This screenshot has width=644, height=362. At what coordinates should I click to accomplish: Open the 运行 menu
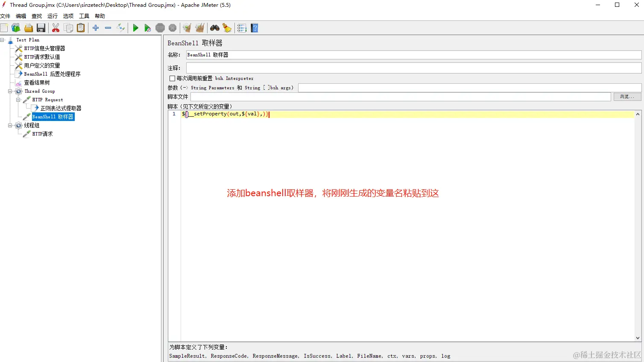(x=53, y=16)
